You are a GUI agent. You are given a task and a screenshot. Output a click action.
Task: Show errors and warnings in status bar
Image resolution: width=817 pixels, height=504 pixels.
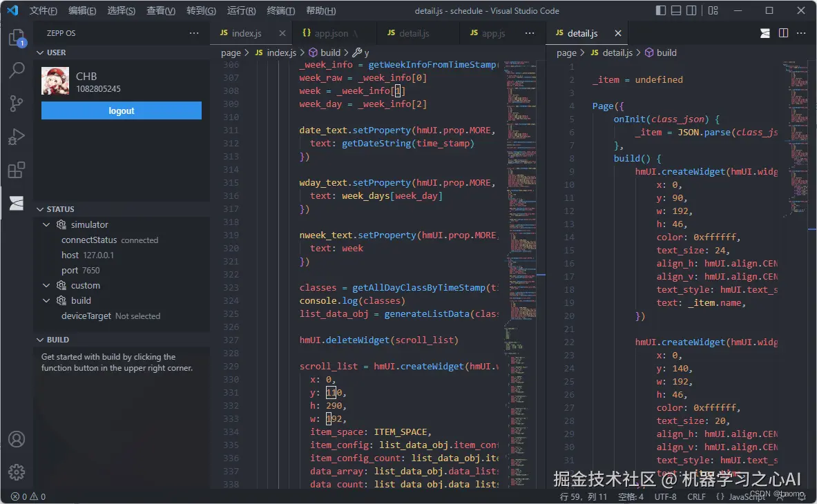click(x=28, y=496)
